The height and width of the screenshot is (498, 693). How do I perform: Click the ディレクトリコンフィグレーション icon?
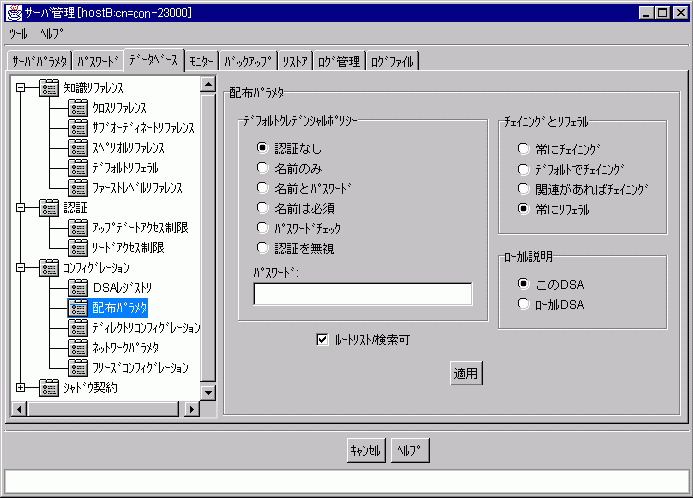78,328
